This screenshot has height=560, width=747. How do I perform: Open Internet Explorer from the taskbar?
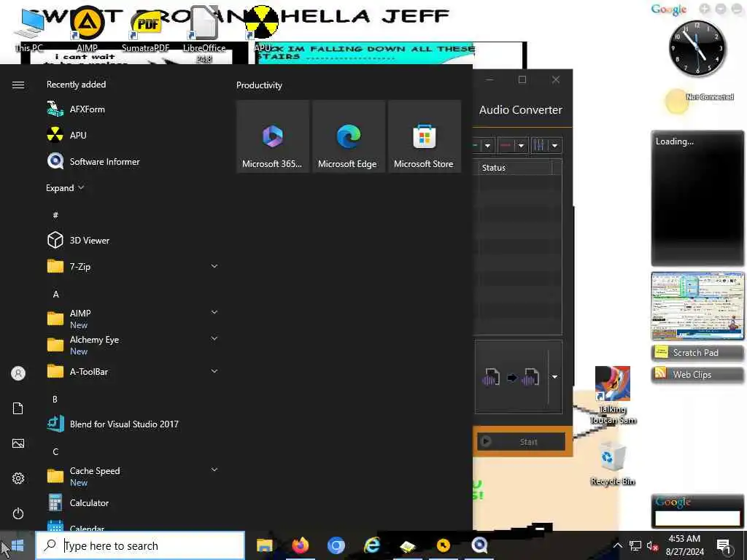click(372, 545)
